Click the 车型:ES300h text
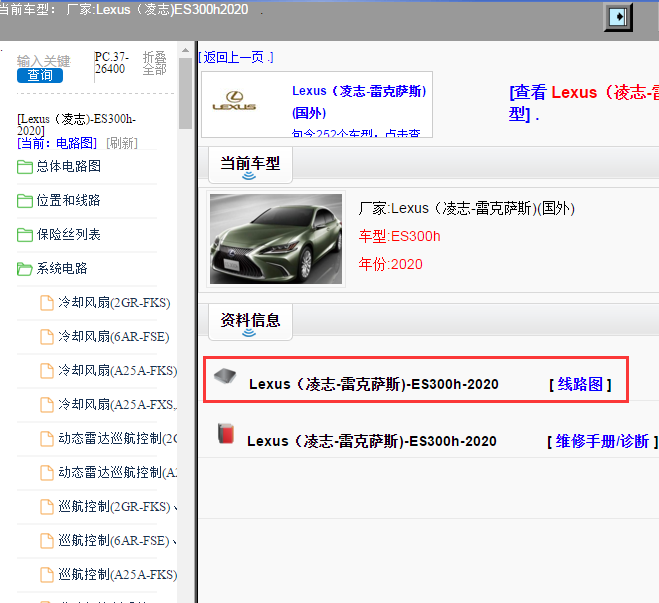659x603 pixels. (x=399, y=236)
